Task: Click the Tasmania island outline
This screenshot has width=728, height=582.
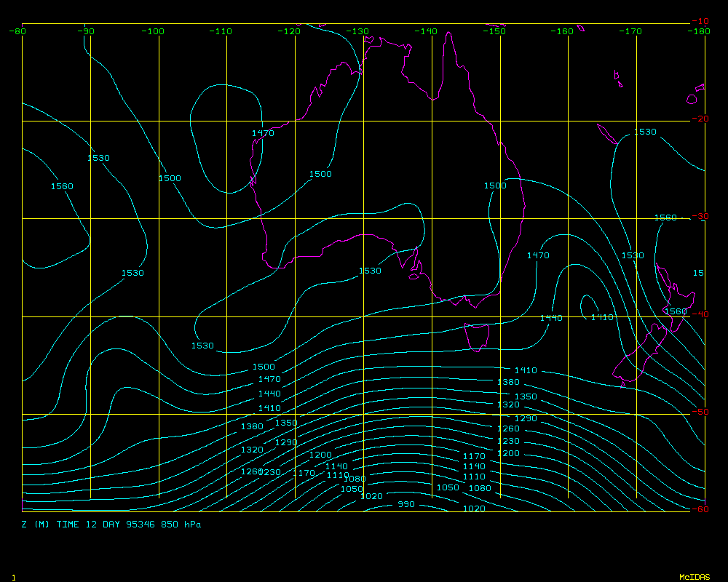Action: pos(478,336)
